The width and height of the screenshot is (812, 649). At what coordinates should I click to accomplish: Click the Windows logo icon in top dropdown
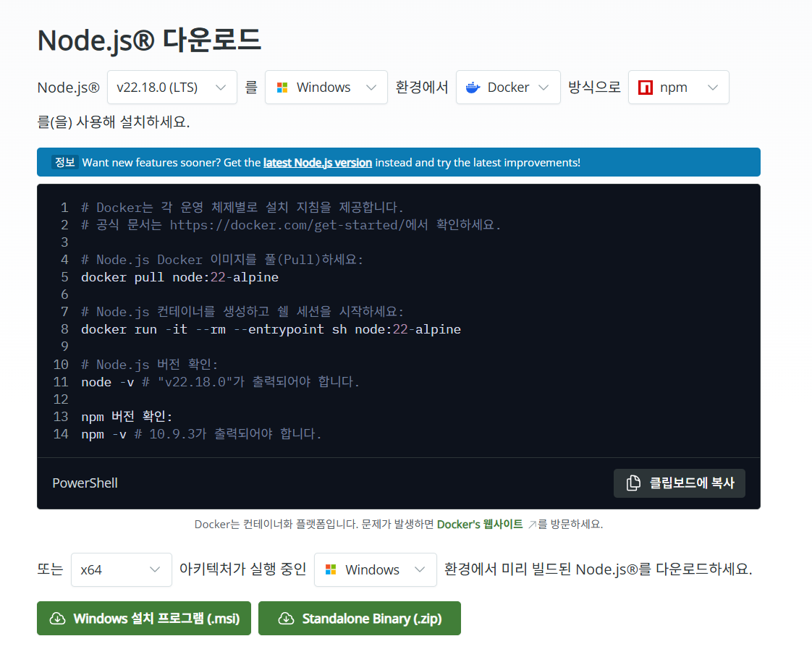pos(282,88)
